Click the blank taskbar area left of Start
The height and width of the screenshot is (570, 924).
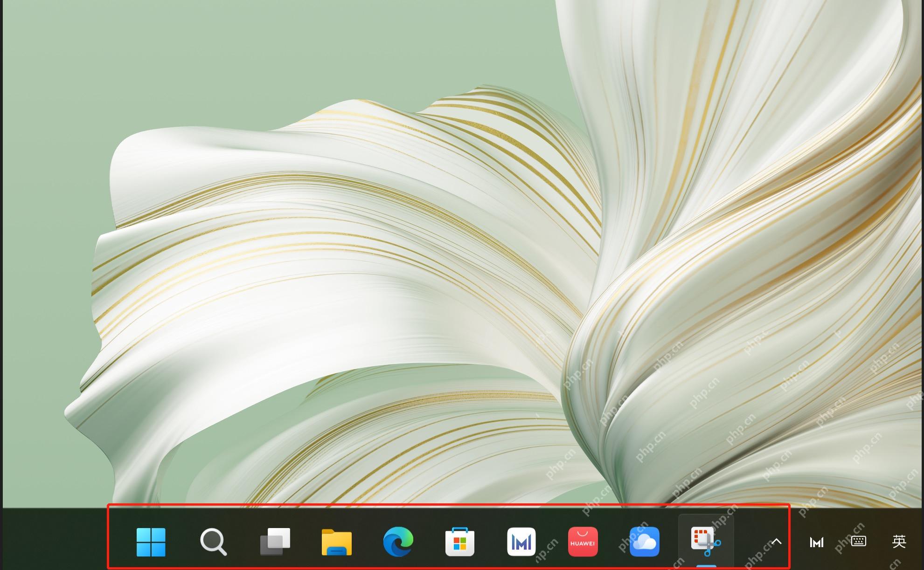click(x=56, y=539)
